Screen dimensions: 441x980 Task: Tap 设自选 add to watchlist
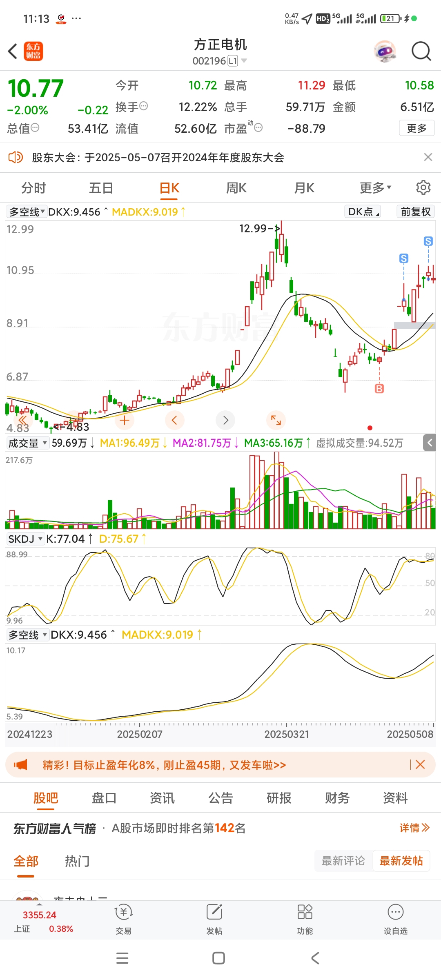click(395, 919)
